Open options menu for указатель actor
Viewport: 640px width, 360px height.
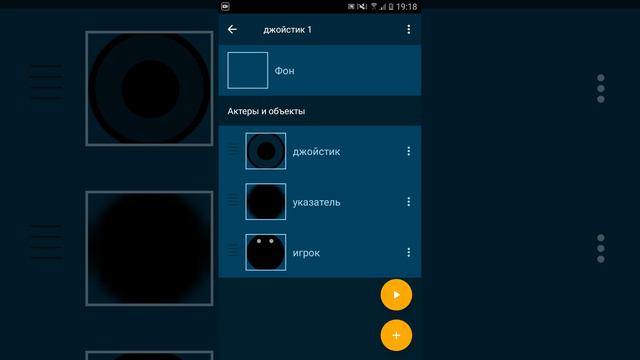(409, 202)
